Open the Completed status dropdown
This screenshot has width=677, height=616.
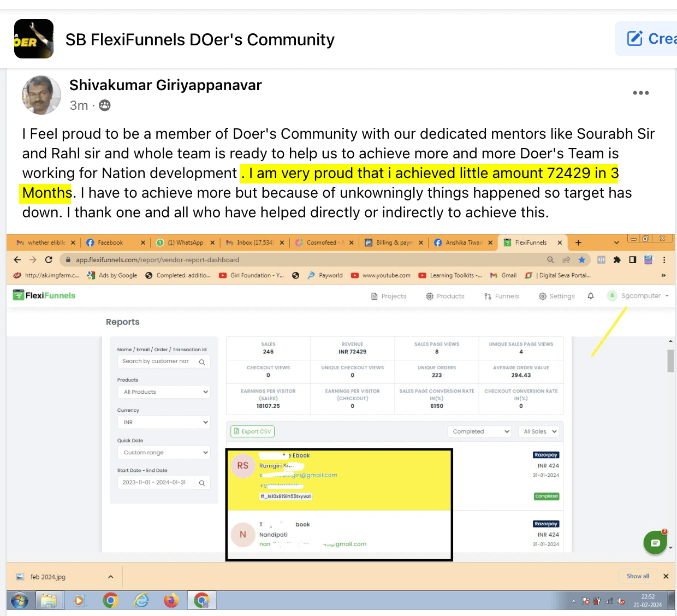[x=479, y=431]
